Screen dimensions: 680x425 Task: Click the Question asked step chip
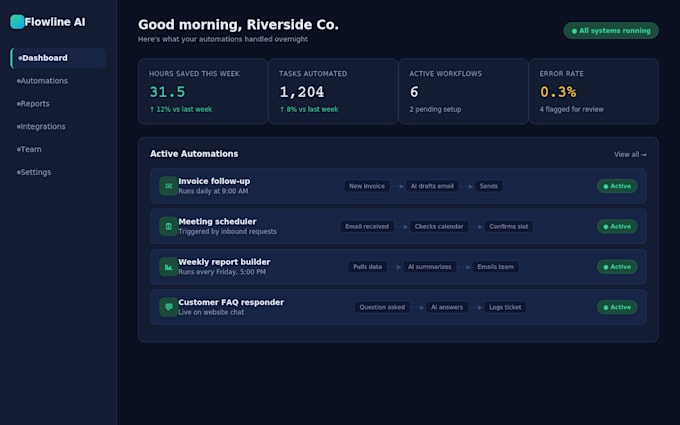pyautogui.click(x=382, y=307)
